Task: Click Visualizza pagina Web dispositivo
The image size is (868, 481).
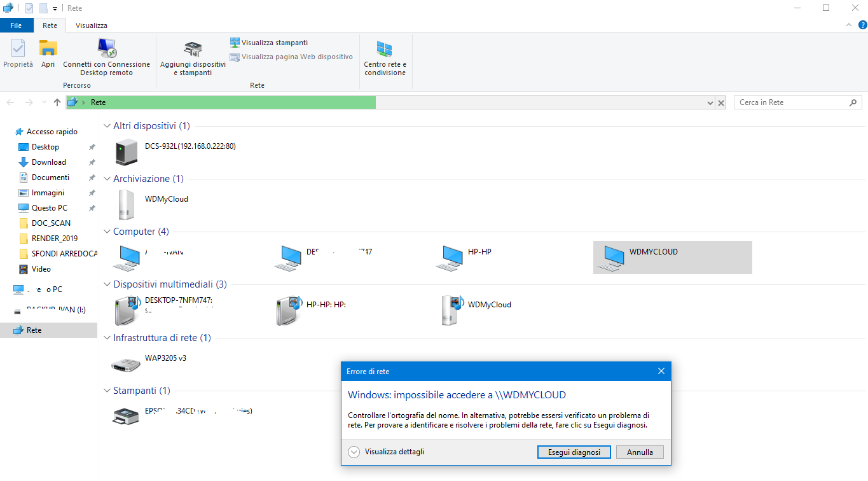Action: point(291,57)
